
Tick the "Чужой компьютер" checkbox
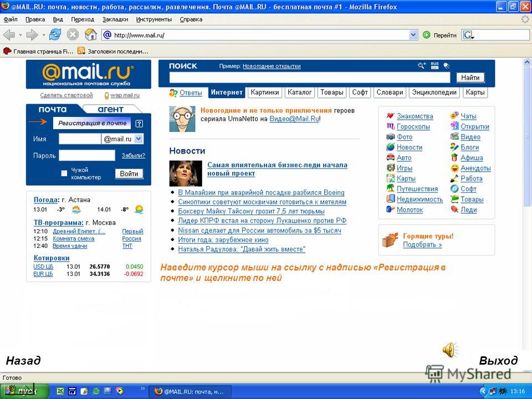coord(64,173)
